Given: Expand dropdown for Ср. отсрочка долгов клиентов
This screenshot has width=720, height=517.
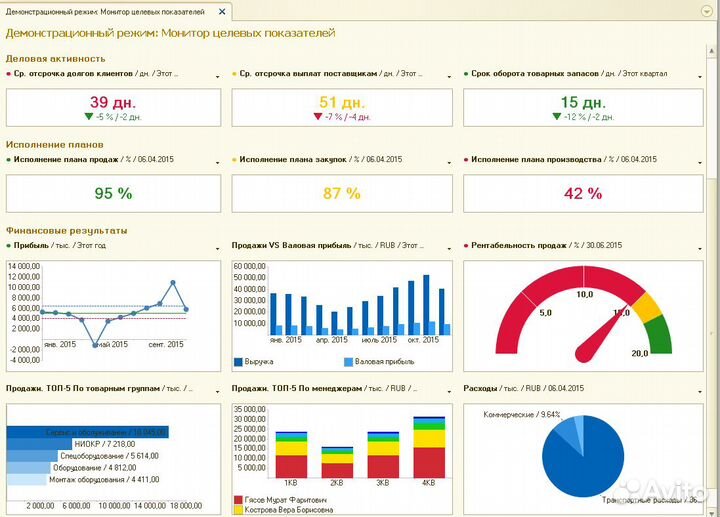Looking at the screenshot, I should pos(217,75).
